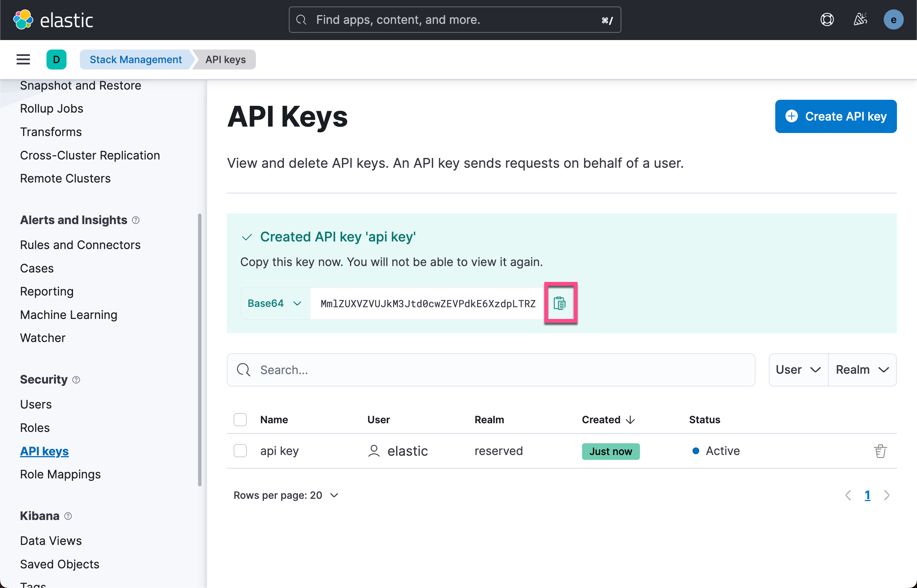The image size is (917, 588).
Task: Open the user avatar menu
Action: click(x=893, y=20)
